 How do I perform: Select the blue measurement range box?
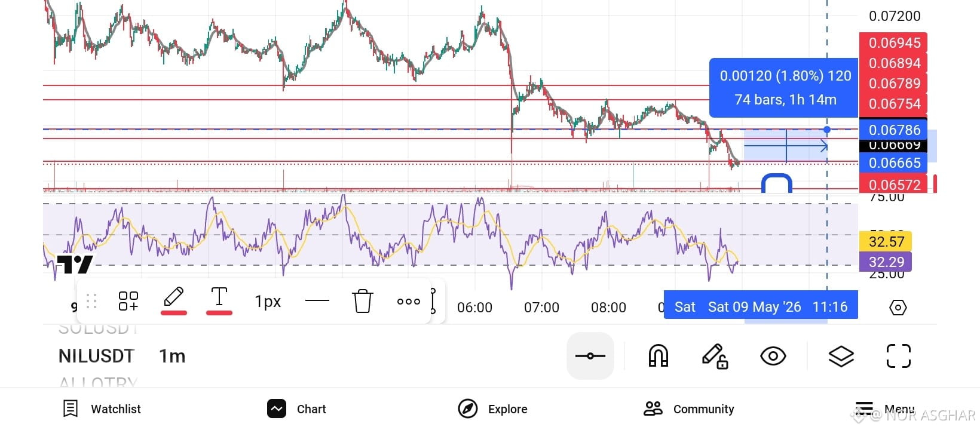785,146
